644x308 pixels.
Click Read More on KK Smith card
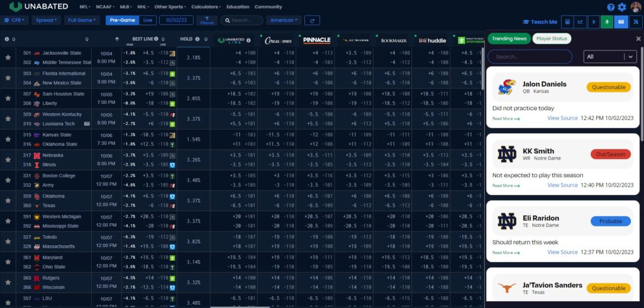tap(506, 185)
